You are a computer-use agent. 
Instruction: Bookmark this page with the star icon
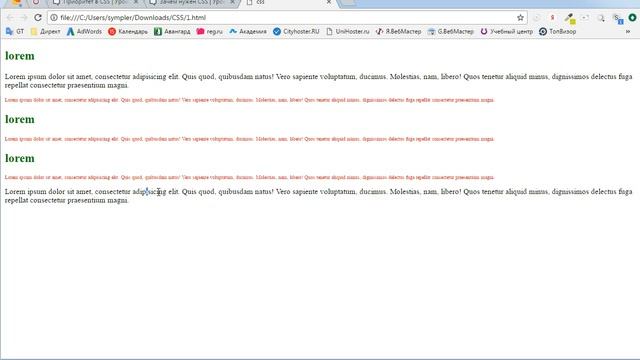point(520,18)
